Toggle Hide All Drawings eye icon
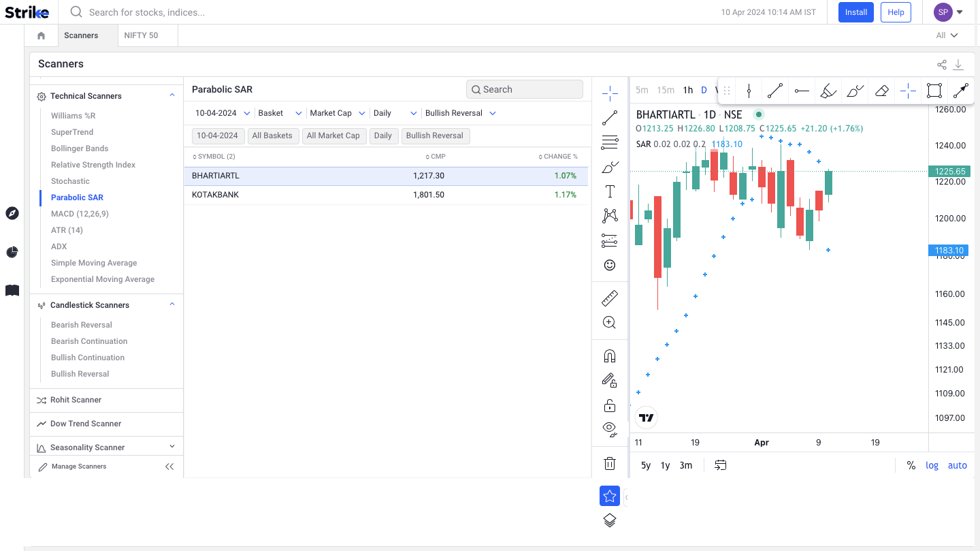Image resolution: width=980 pixels, height=551 pixels. pos(610,429)
